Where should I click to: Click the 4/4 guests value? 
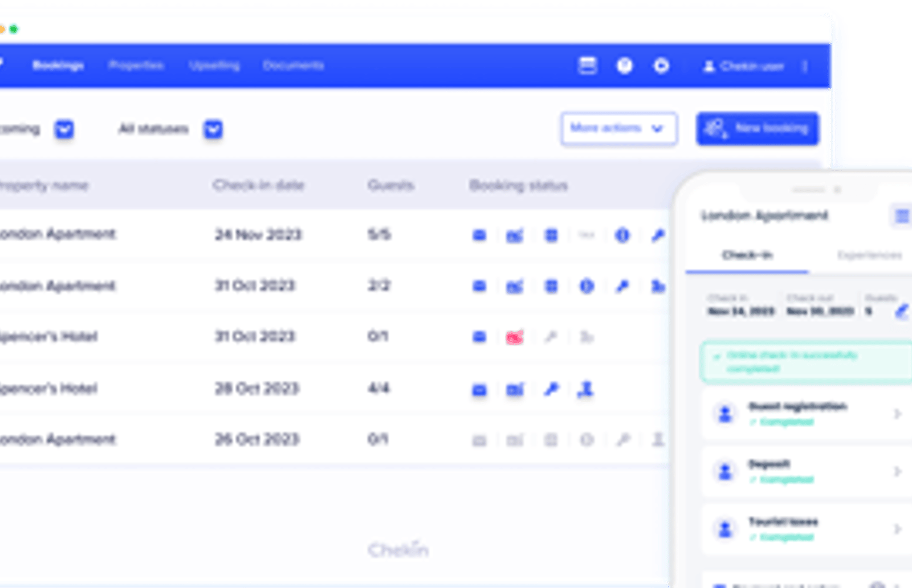point(378,389)
